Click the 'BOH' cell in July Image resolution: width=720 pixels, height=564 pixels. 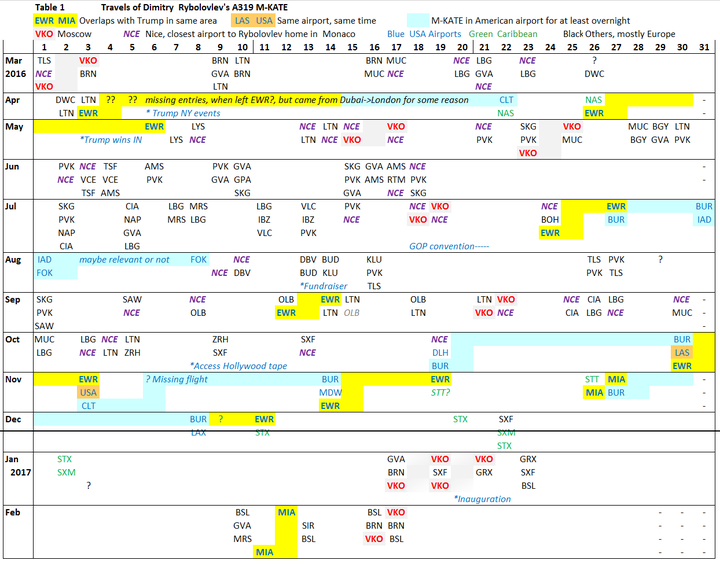coord(550,220)
